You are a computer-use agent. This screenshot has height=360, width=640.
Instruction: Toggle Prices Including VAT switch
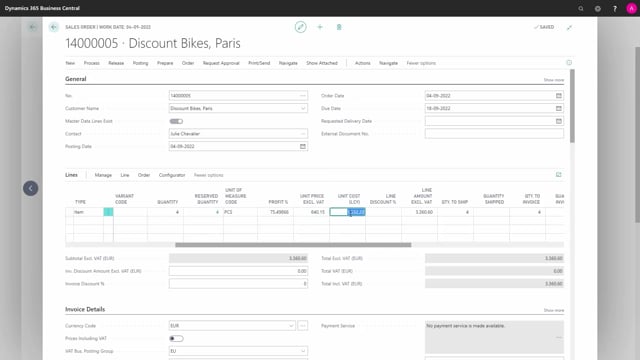(x=176, y=338)
